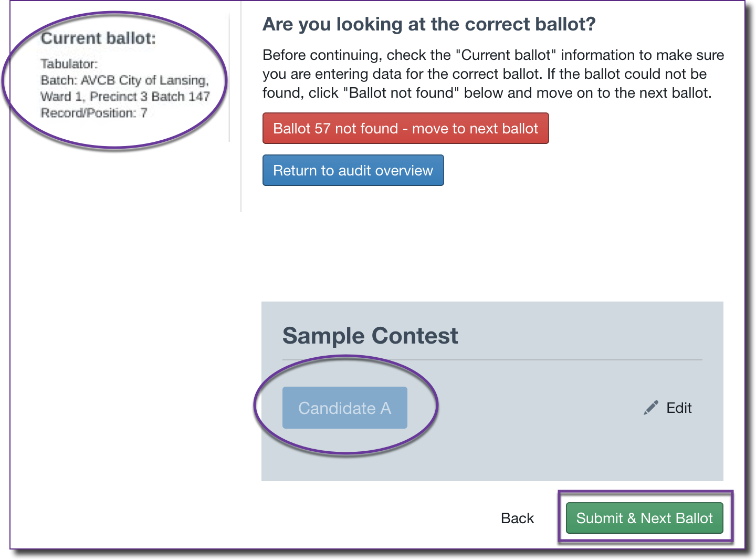Click the Edit label in Sample Contest
Screen dimensions: 756x560
pyautogui.click(x=679, y=408)
